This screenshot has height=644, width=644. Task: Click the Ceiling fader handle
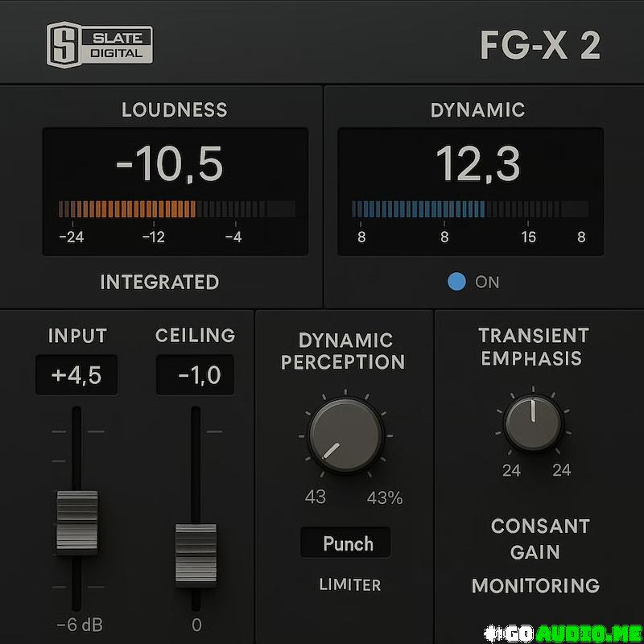(196, 554)
